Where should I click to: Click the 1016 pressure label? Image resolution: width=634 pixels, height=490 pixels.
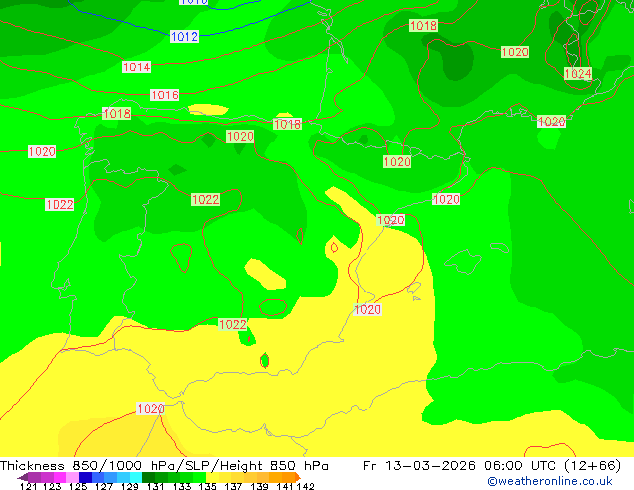coord(165,95)
